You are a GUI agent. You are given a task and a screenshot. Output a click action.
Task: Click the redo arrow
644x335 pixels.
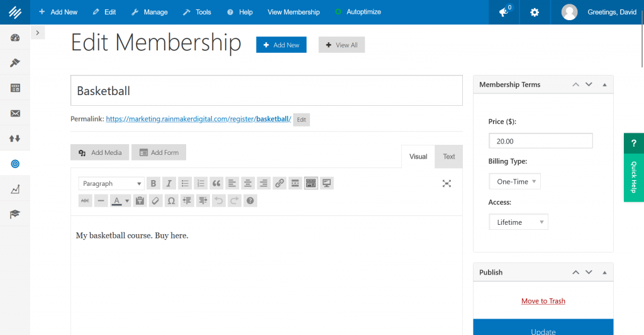click(235, 201)
